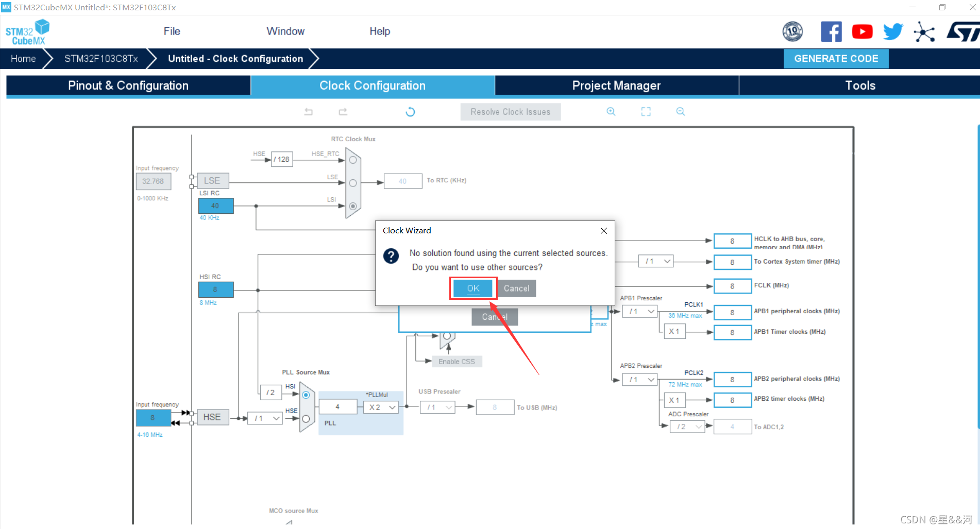Click the HSI RC 8 block
The height and width of the screenshot is (529, 980).
click(216, 289)
